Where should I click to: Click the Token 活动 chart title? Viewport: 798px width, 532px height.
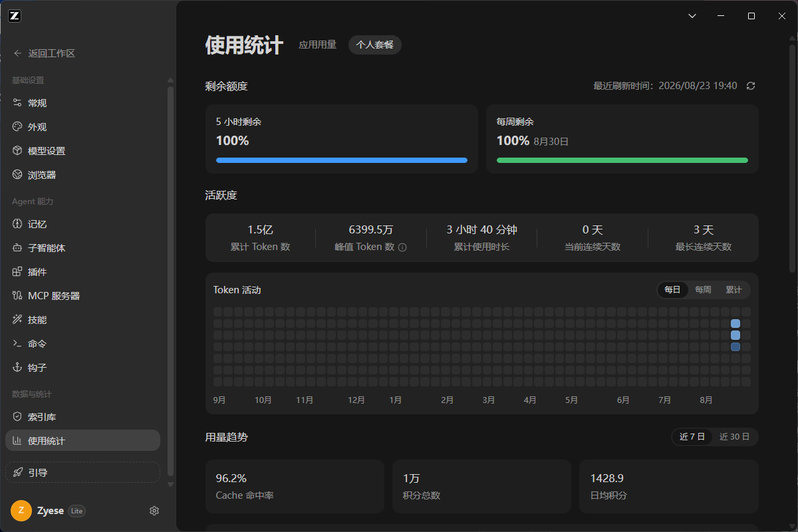(237, 290)
